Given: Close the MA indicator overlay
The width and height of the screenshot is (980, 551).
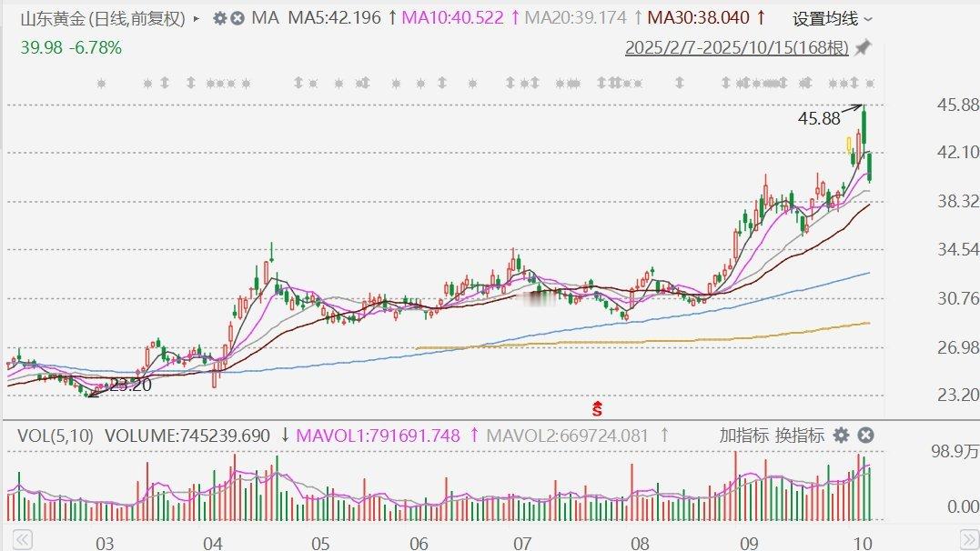Looking at the screenshot, I should click(x=237, y=18).
